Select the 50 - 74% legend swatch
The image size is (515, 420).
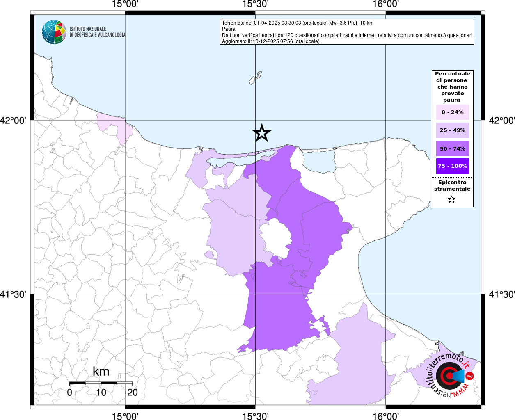pos(452,148)
